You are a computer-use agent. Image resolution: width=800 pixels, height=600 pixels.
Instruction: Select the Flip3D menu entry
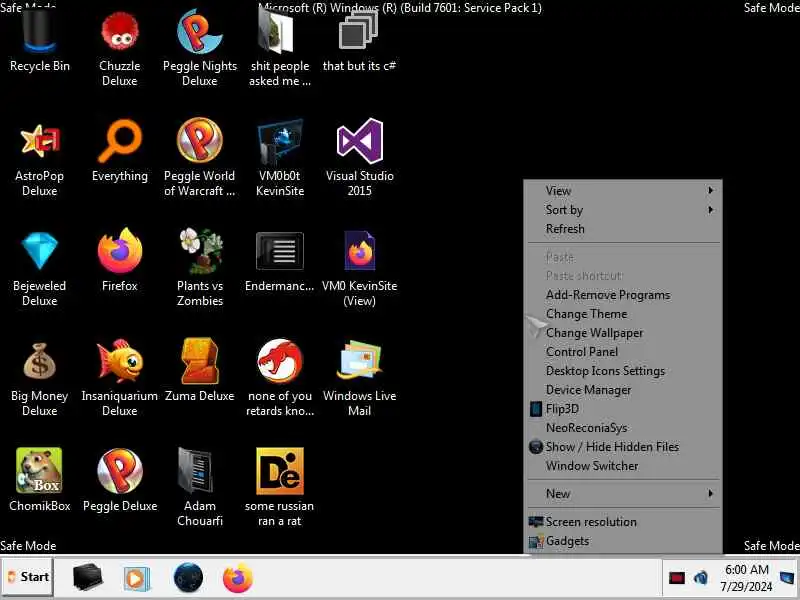623,409
